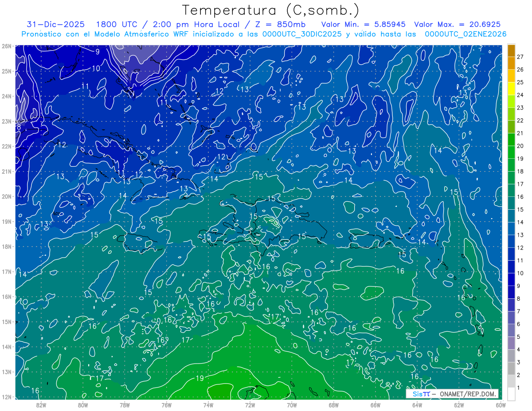Click the 70W longitude axis label
The height and width of the screenshot is (411, 532).
tap(291, 405)
